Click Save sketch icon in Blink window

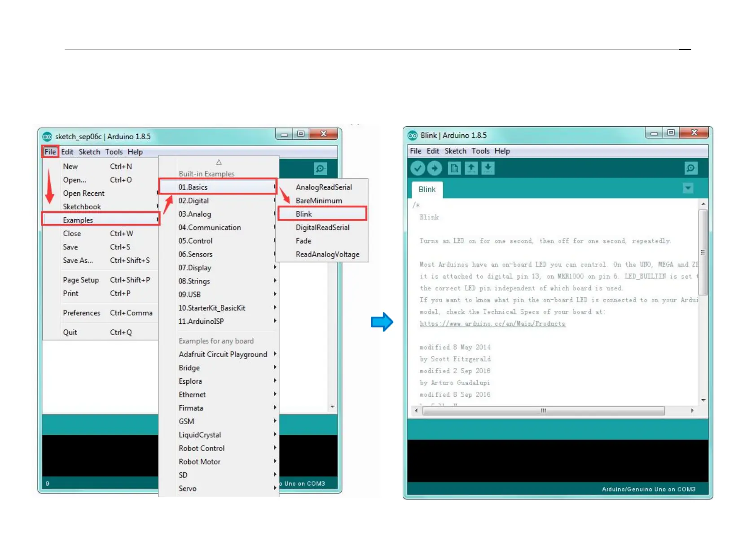click(x=488, y=168)
